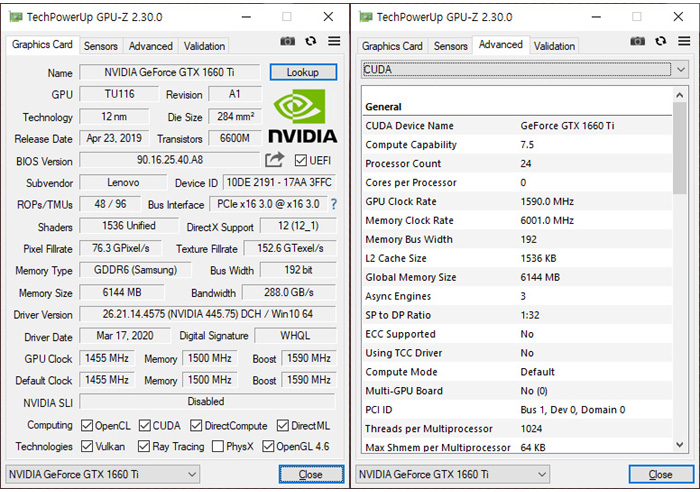The width and height of the screenshot is (700, 492).
Task: Click the Driver Version field
Action: (208, 314)
